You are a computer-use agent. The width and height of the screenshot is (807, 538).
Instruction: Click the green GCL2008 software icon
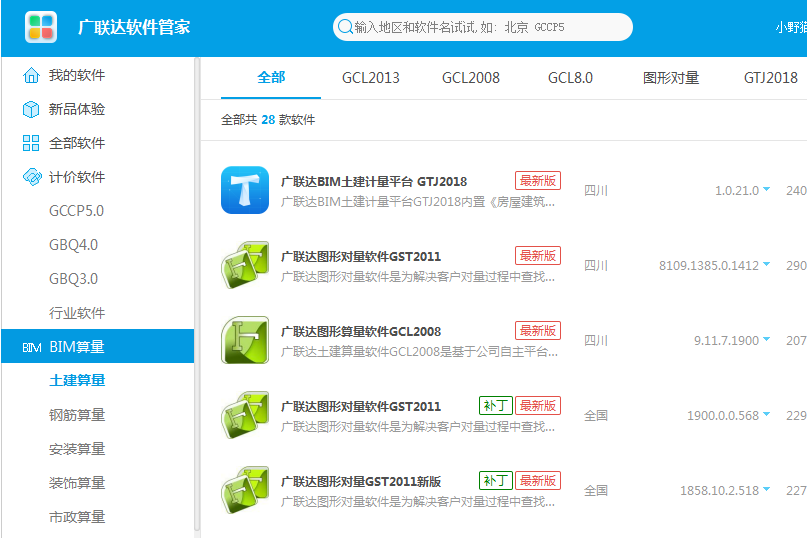[245, 340]
